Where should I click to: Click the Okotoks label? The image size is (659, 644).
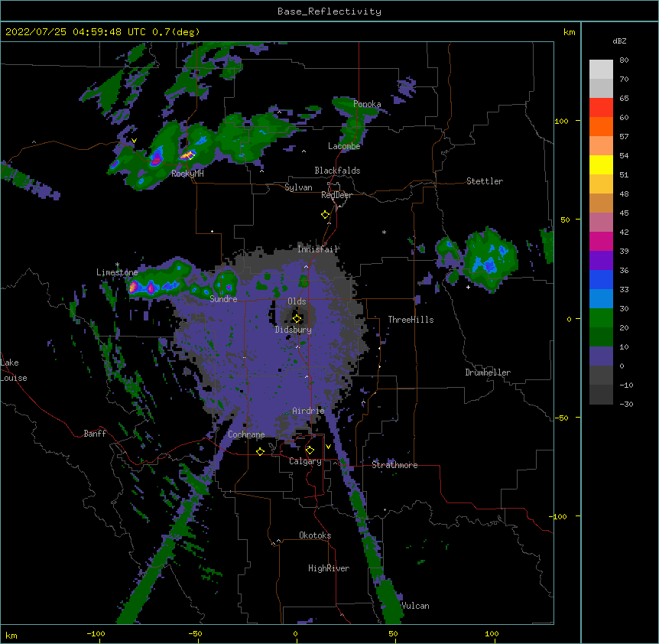coord(315,535)
